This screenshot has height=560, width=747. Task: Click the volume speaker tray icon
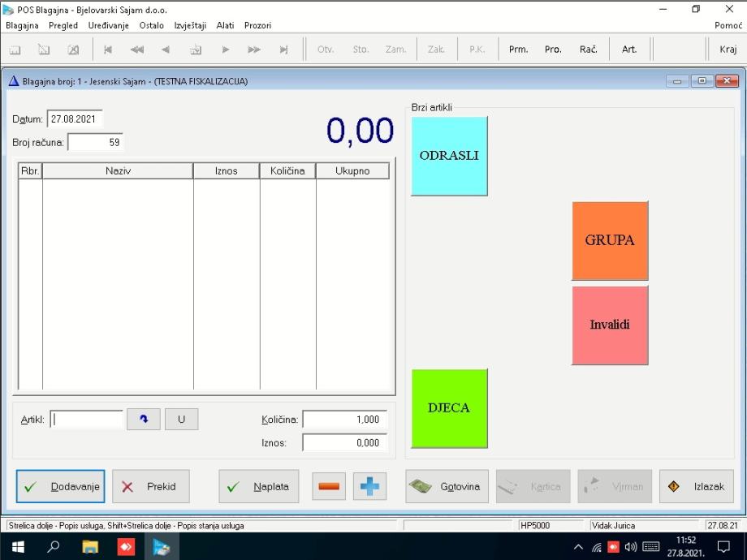tap(631, 547)
